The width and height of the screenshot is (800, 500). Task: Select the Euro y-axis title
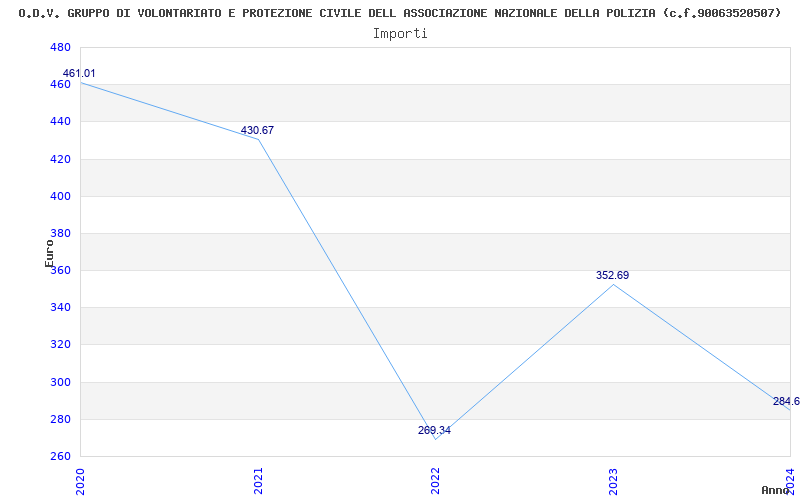pos(50,252)
